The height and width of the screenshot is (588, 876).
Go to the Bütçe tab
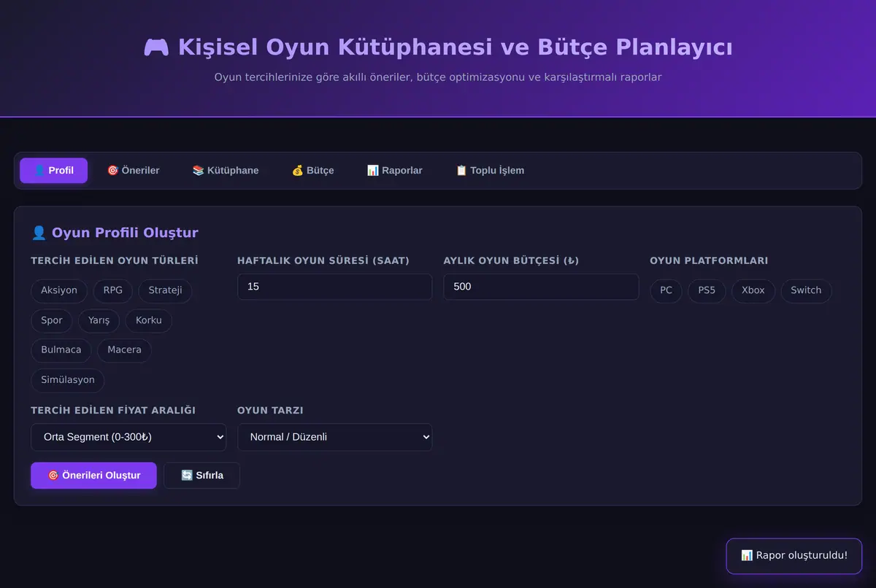click(x=312, y=171)
